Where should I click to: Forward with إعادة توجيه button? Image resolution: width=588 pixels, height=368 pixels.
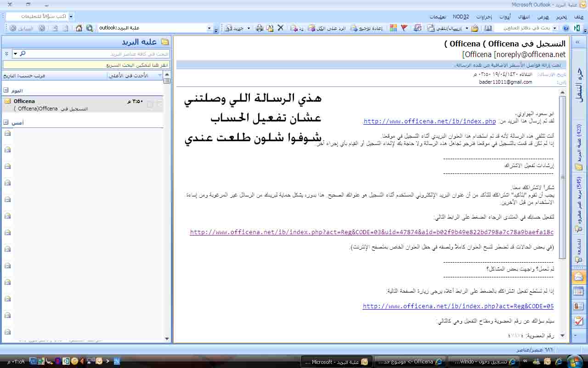click(x=366, y=28)
